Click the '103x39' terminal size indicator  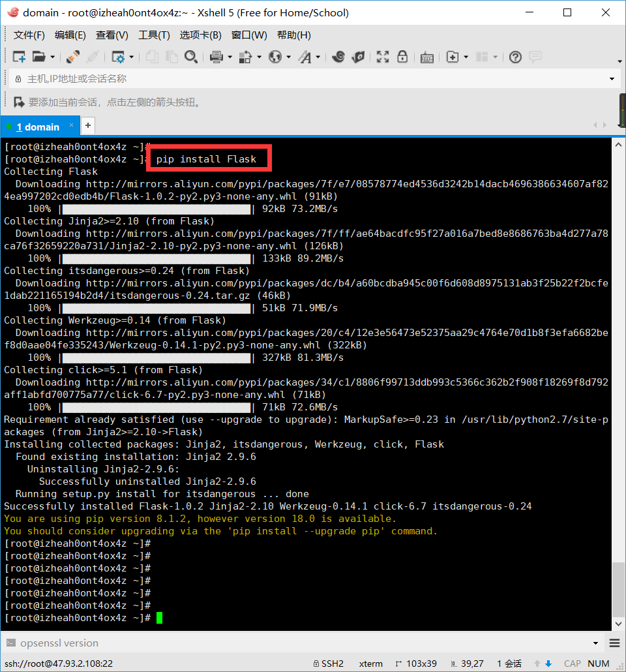(416, 664)
